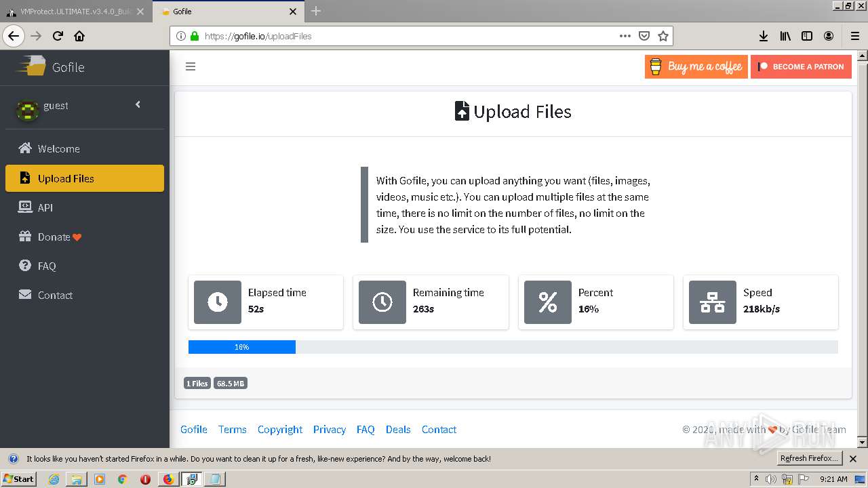Open the API section in sidebar

pos(85,207)
